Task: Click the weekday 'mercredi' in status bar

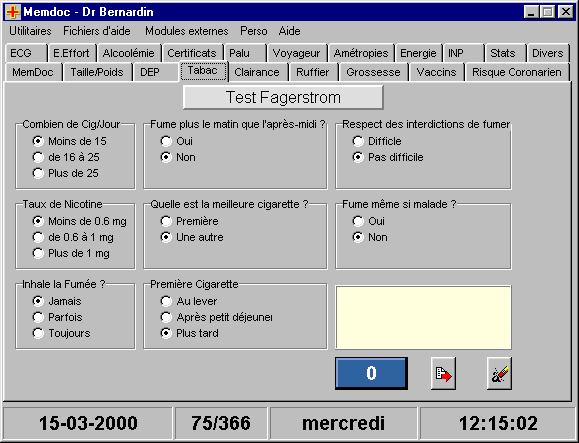Action: [x=343, y=423]
